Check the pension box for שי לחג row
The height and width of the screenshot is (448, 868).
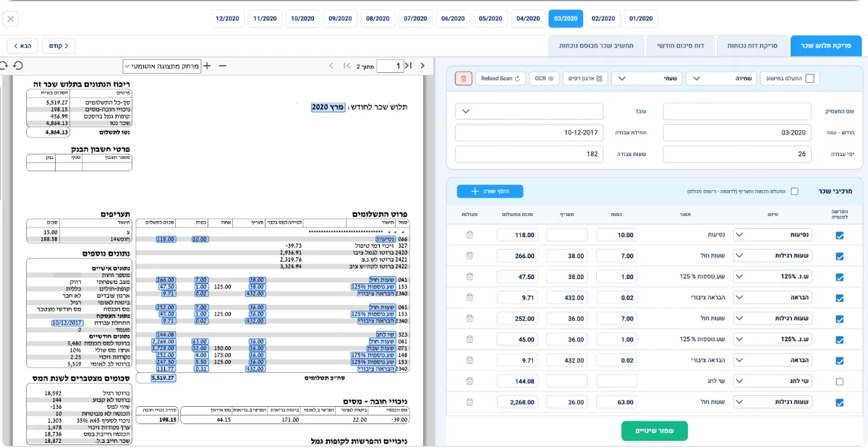(x=839, y=382)
